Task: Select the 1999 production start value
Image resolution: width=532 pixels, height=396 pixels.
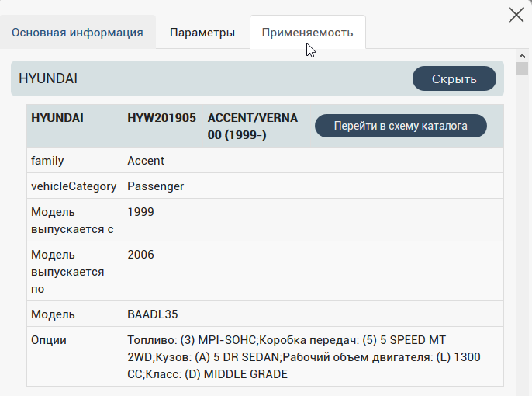Action: (140, 212)
